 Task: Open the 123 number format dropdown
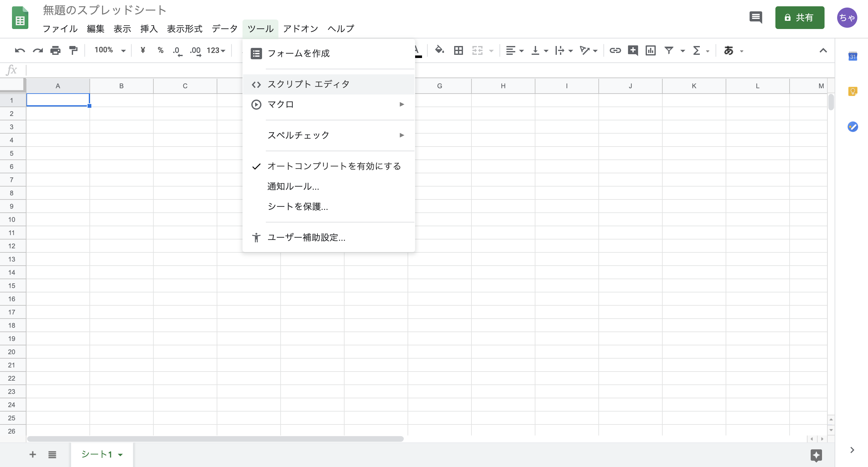point(217,51)
